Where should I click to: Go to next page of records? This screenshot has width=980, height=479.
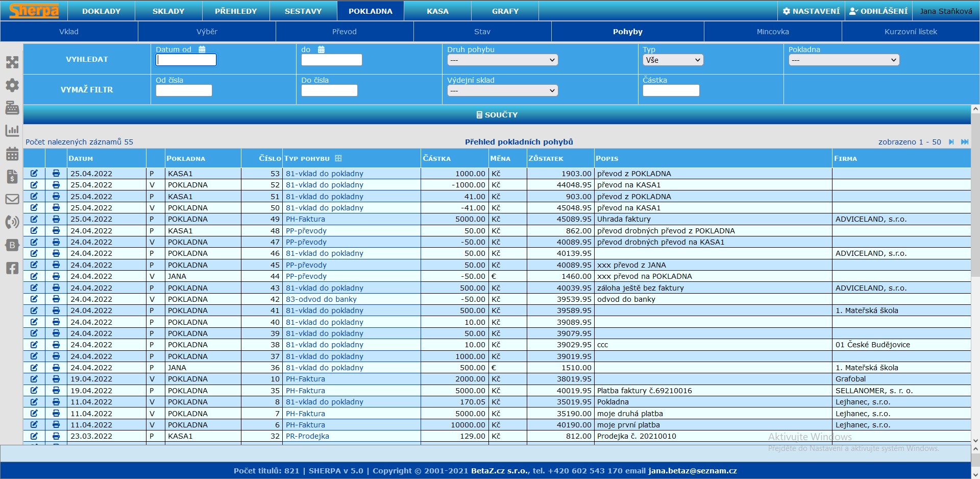click(951, 142)
